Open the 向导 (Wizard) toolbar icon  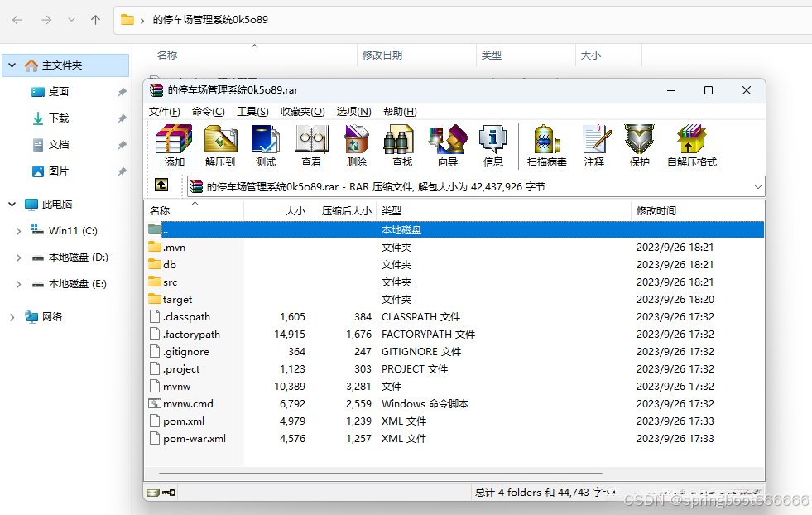point(448,139)
